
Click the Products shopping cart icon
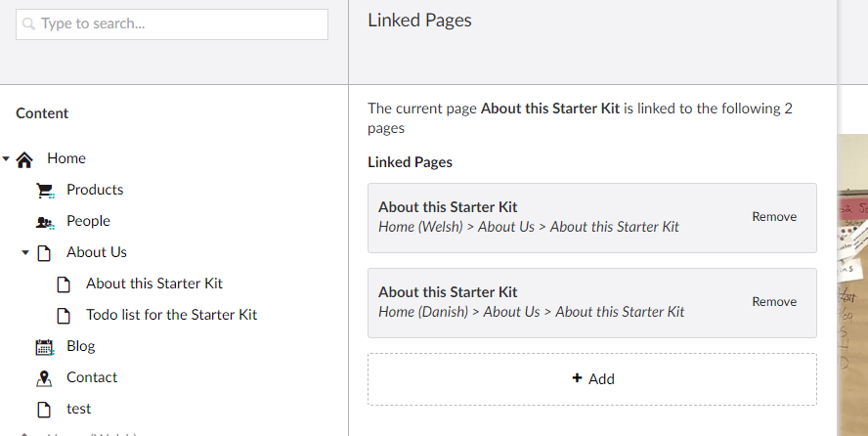tap(45, 191)
